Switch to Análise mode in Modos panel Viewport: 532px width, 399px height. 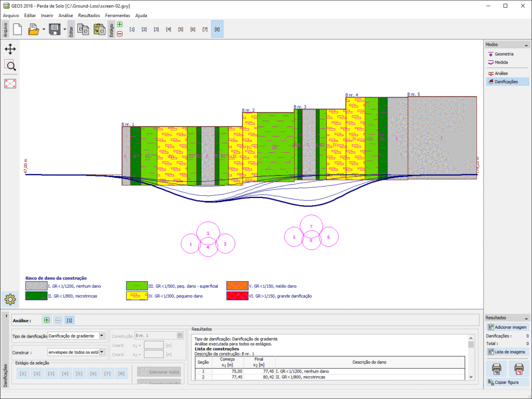tap(507, 73)
